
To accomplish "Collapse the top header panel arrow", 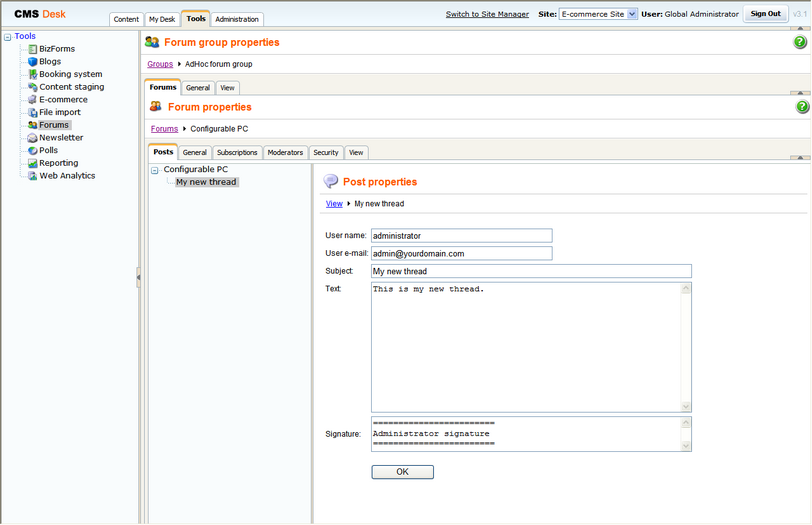I will tap(800, 28).
